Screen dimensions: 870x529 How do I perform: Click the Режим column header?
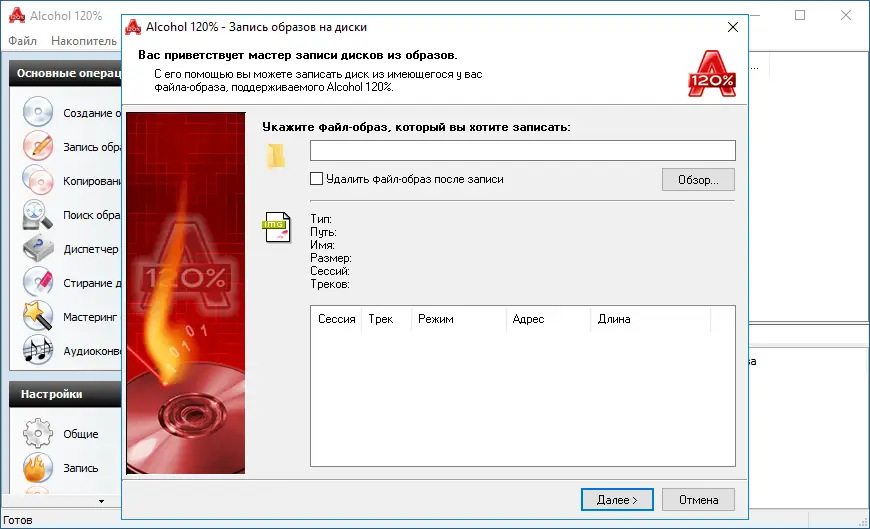tap(458, 319)
